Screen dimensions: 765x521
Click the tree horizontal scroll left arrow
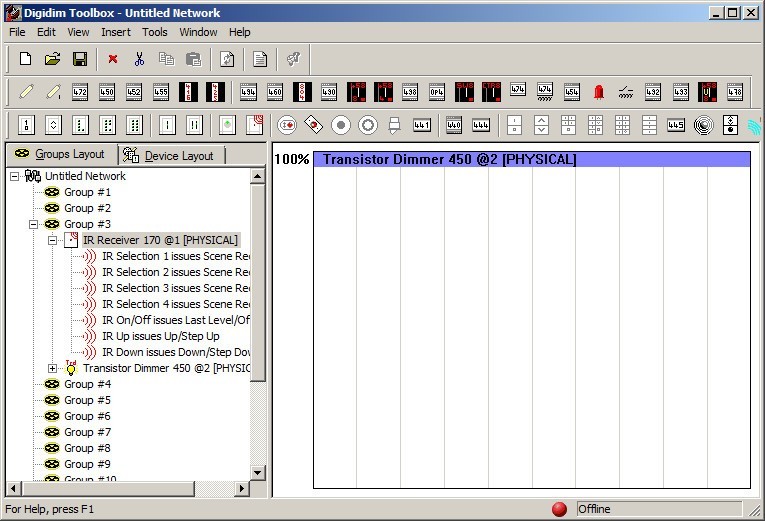[13, 488]
